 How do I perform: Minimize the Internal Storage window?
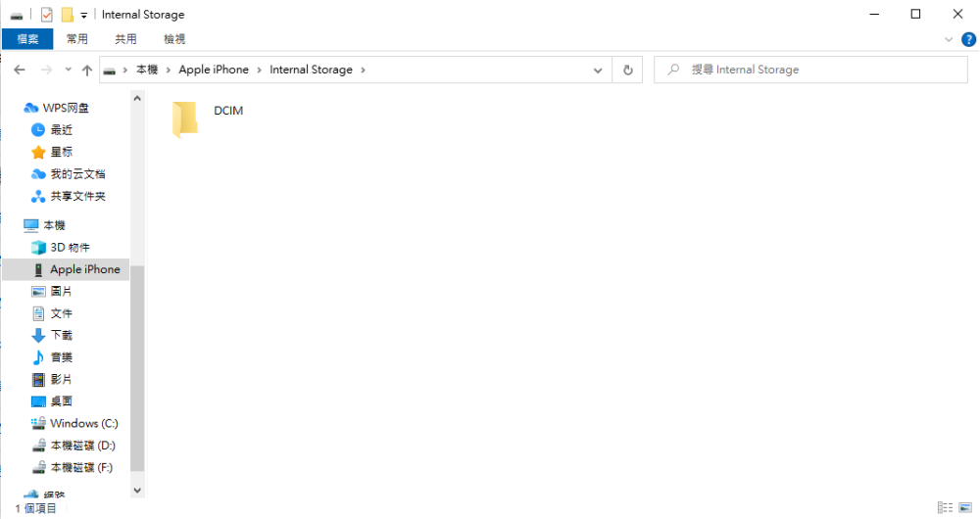tap(874, 14)
